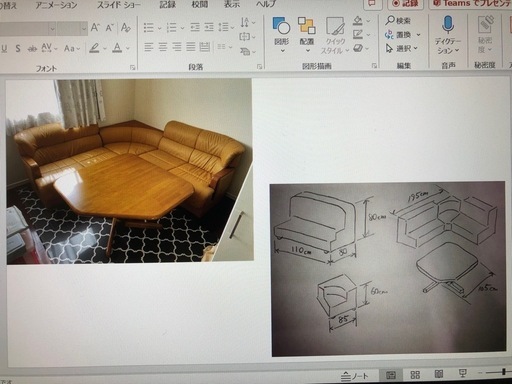Expand the font color dropdown arrow
Viewport: 512px width, 384px height.
click(128, 48)
